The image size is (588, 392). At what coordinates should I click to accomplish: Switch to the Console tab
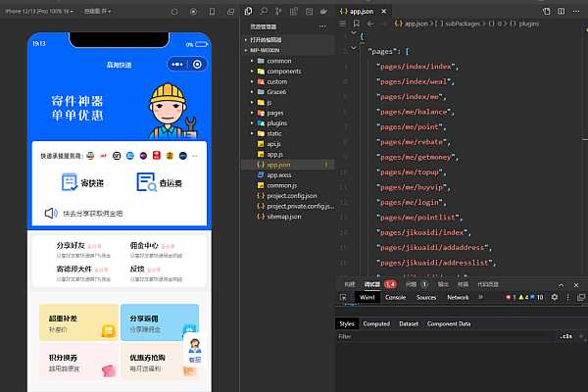[x=395, y=297]
